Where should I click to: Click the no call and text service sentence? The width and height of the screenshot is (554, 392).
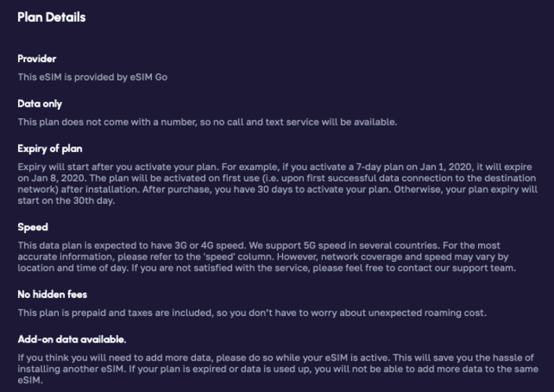(x=208, y=122)
